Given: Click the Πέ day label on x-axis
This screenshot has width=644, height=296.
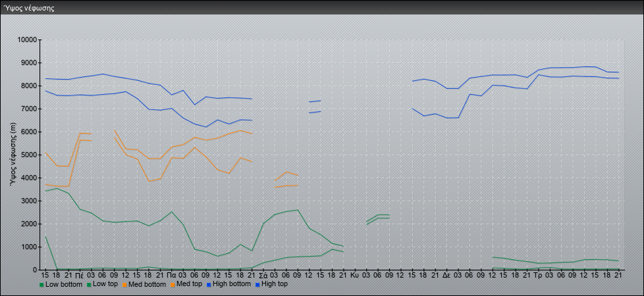Looking at the screenshot, I should point(80,275).
